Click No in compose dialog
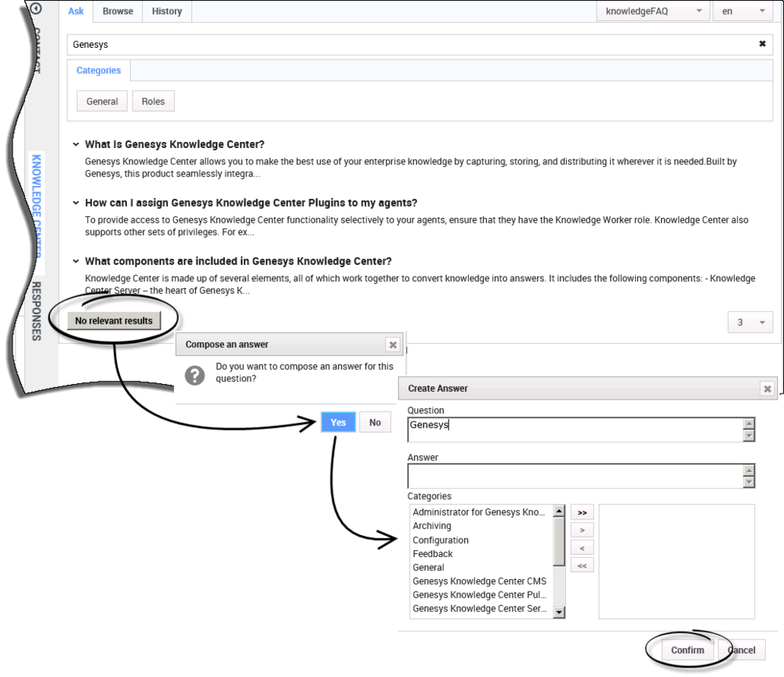Screen dimensions: 784x677 point(375,422)
